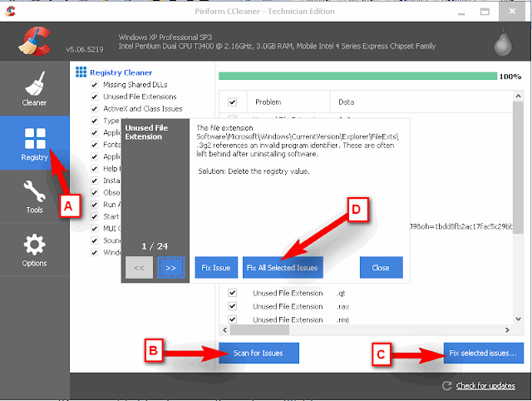Click the refresh icon beside Check for updates
The width and height of the screenshot is (532, 401).
click(x=447, y=385)
